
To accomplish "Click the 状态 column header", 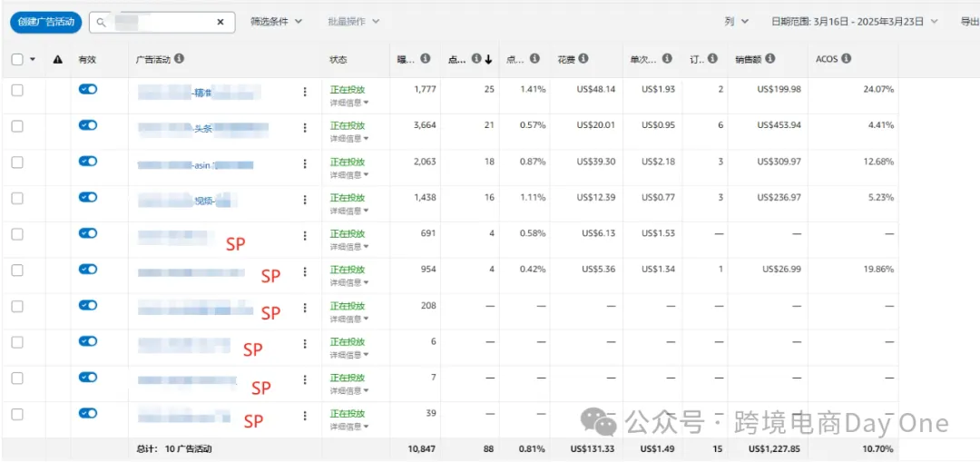I will pos(338,59).
